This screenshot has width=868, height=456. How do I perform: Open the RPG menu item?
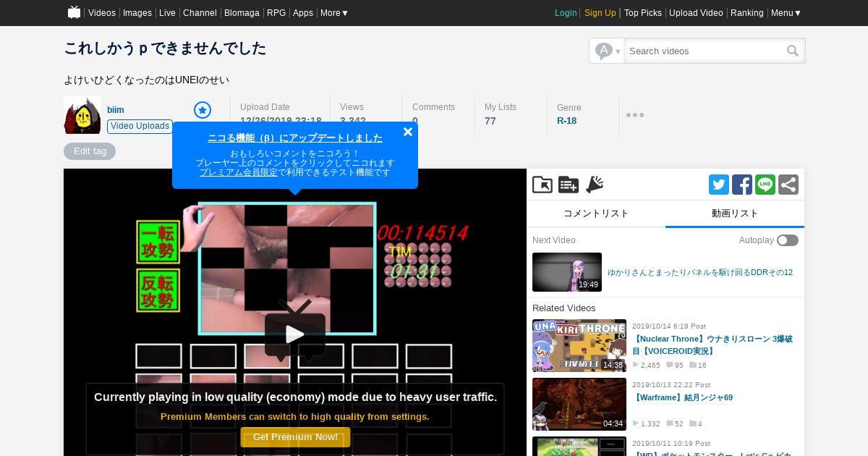(276, 13)
